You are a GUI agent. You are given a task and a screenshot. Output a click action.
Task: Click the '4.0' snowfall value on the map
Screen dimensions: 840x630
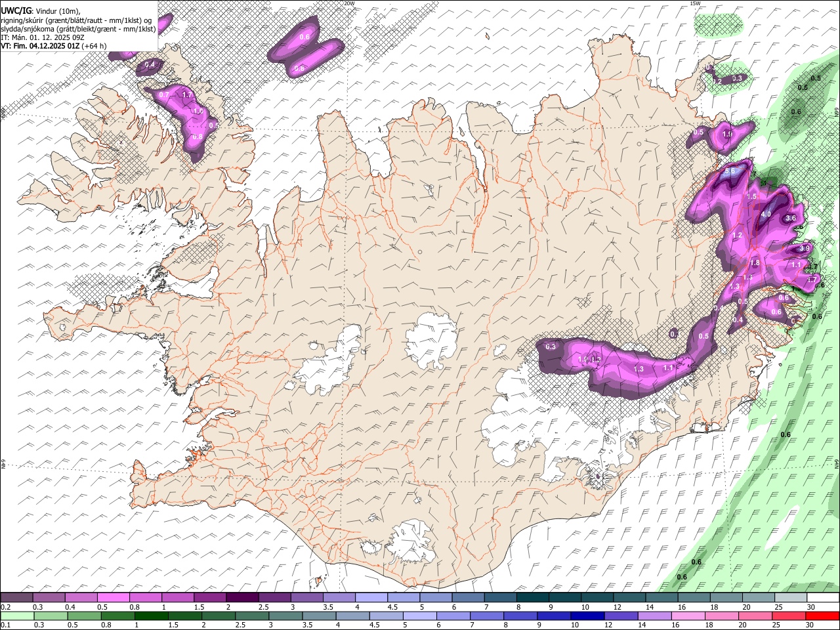point(766,215)
